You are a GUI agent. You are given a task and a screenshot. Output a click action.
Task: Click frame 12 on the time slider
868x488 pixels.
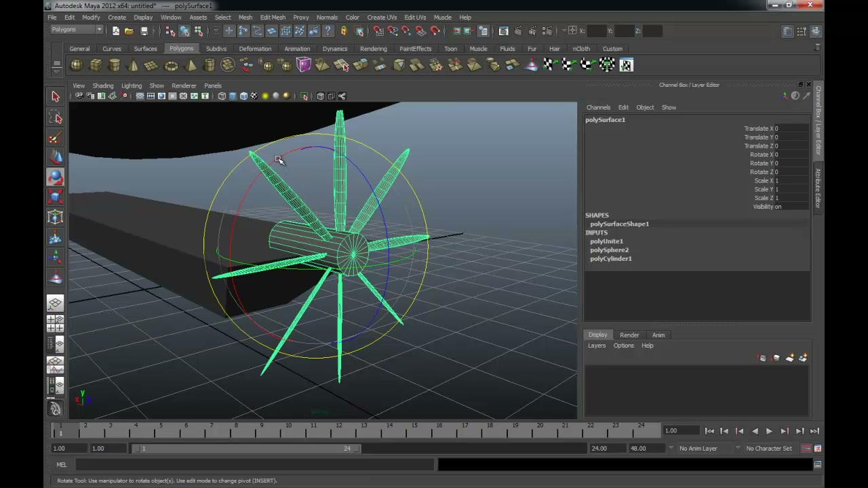click(x=339, y=430)
